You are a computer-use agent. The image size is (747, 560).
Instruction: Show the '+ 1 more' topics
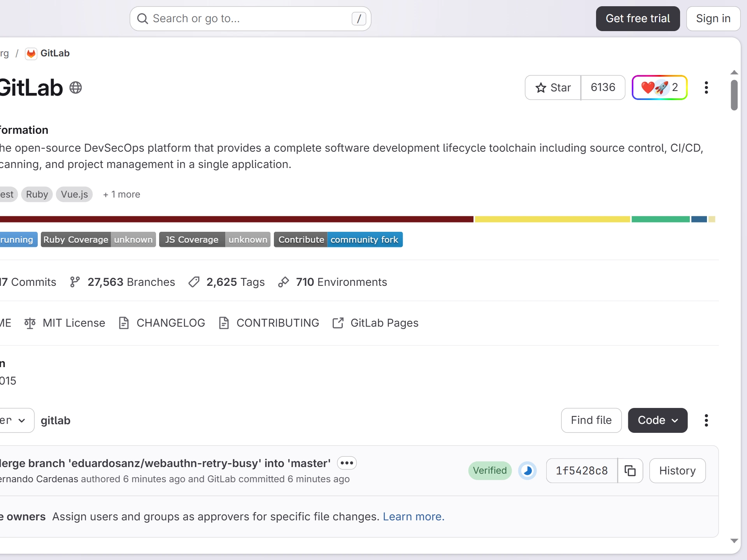[121, 194]
